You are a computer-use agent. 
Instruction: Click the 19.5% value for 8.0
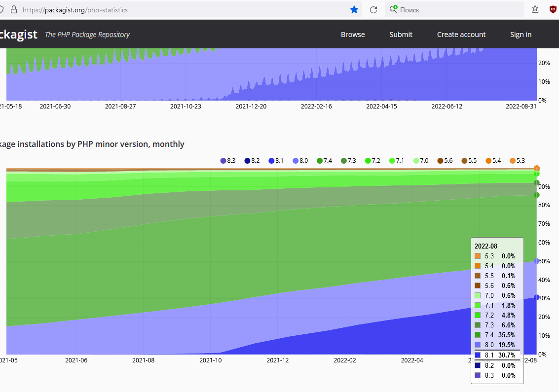tap(507, 345)
